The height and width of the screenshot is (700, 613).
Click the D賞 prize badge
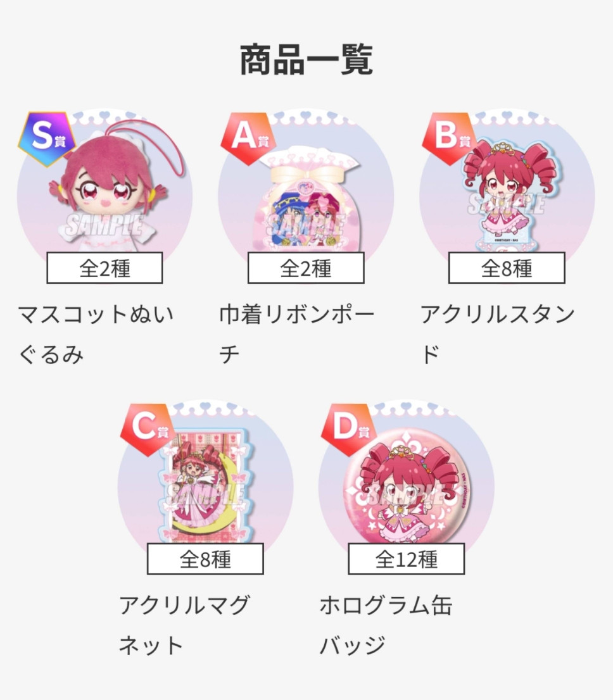click(x=348, y=430)
